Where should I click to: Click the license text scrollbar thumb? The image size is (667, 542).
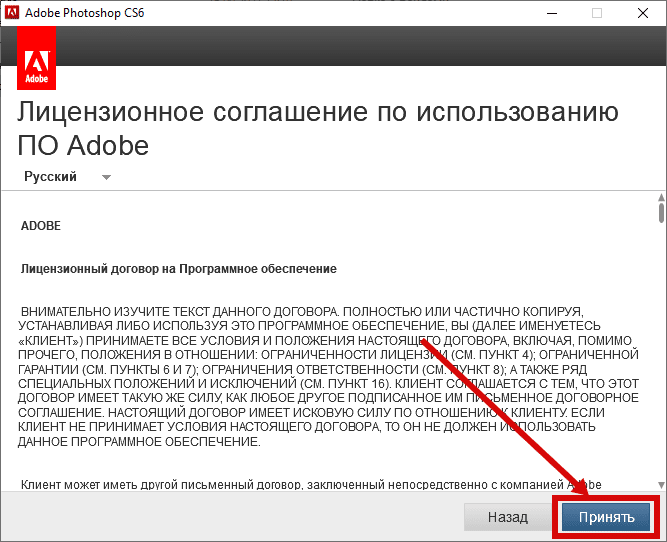[661, 213]
